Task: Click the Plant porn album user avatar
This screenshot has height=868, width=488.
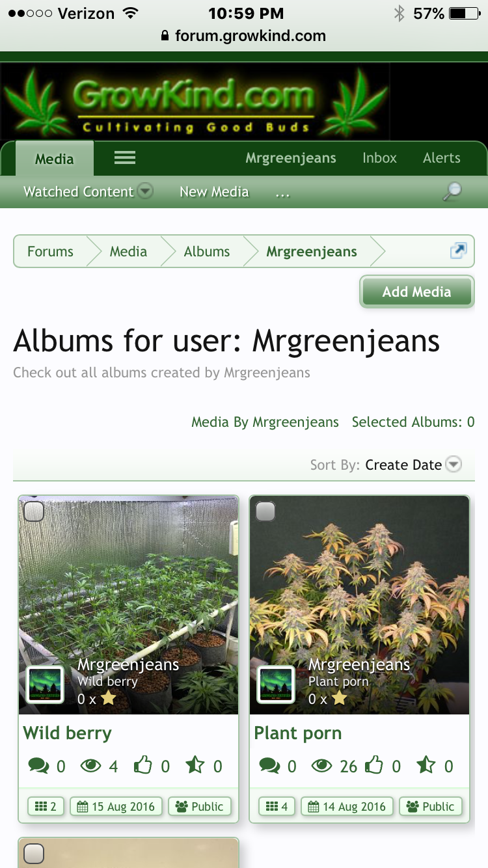Action: click(277, 685)
